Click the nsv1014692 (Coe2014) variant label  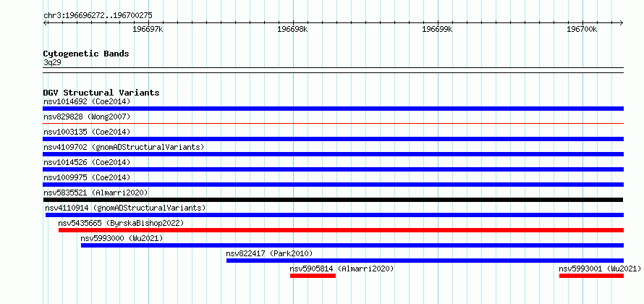coord(87,101)
